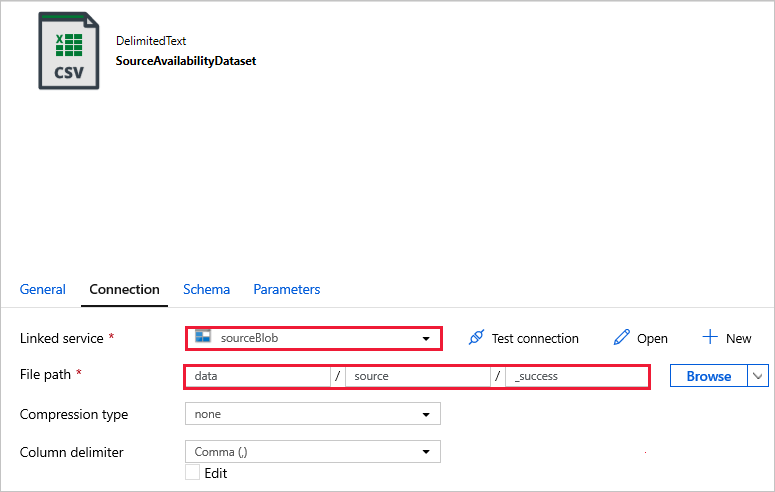775x492 pixels.
Task: Click the Test connection plug icon
Action: click(476, 338)
